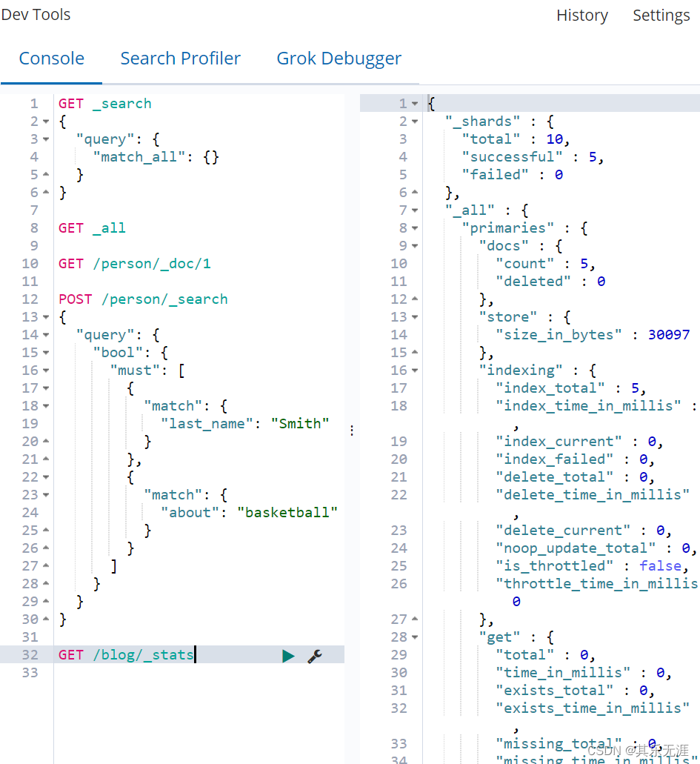Click the "total" : 10 response line
The image size is (700, 764).
(x=516, y=139)
